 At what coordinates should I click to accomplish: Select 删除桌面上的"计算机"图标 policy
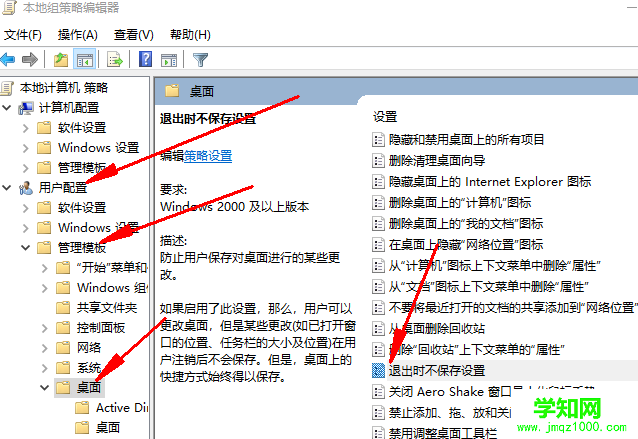pos(460,203)
